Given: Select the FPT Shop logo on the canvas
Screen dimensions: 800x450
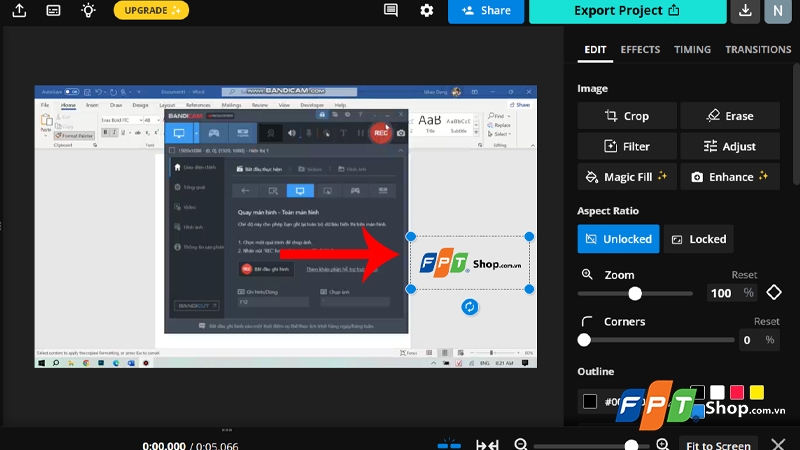Looking at the screenshot, I should 470,263.
